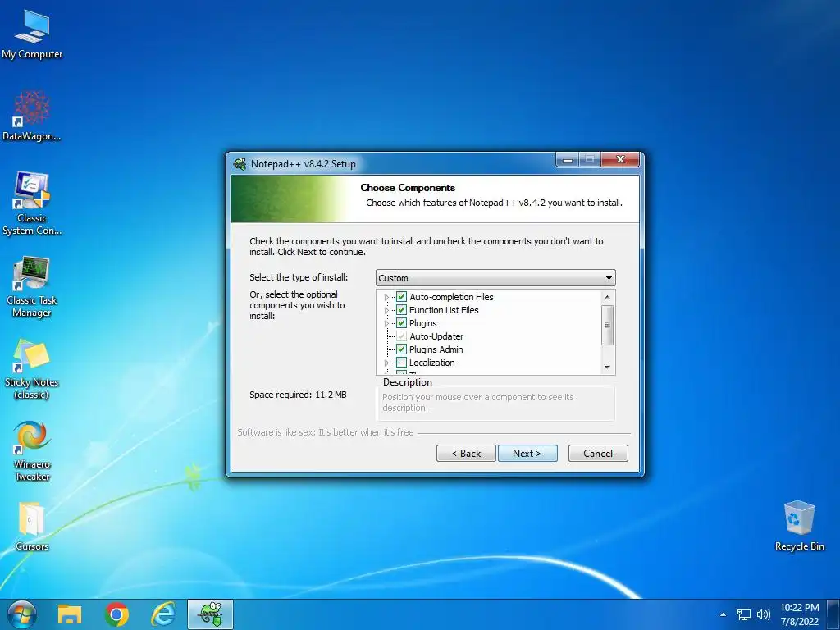Launch Google Chrome from the taskbar
This screenshot has width=840, height=630.
click(116, 614)
